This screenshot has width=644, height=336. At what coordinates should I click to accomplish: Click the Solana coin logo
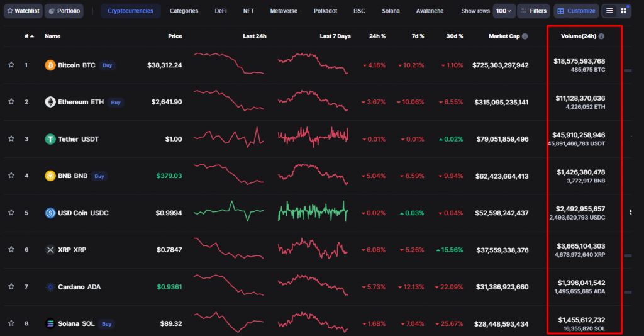(x=50, y=323)
